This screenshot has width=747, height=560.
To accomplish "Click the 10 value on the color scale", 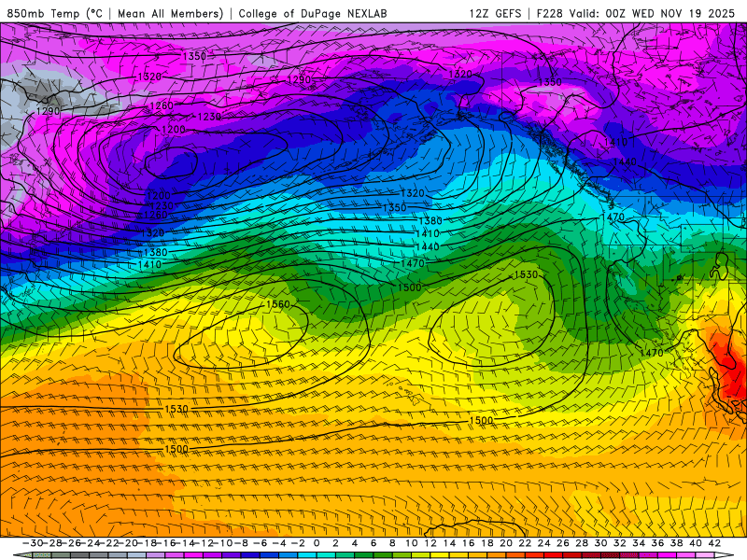I will tap(412, 543).
